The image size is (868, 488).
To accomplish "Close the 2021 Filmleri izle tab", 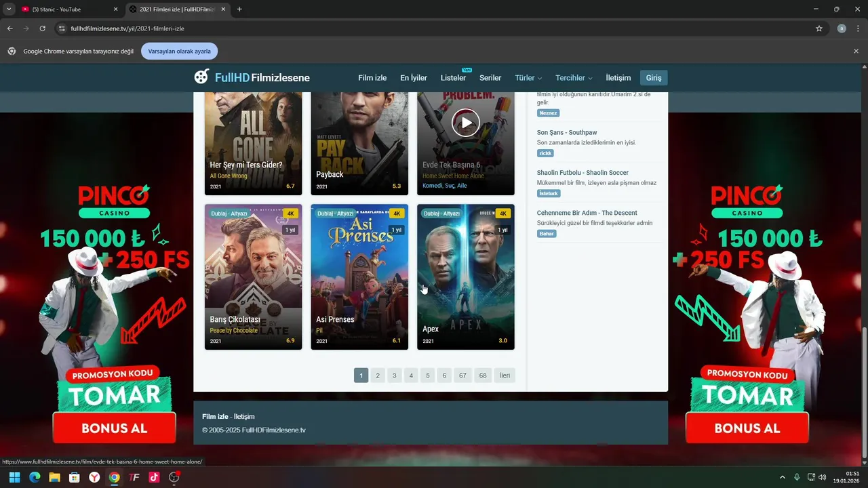I will click(x=224, y=9).
